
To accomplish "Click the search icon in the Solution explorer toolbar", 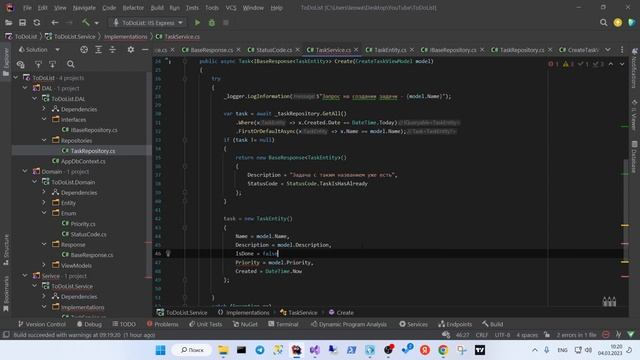I will pyautogui.click(x=71, y=64).
